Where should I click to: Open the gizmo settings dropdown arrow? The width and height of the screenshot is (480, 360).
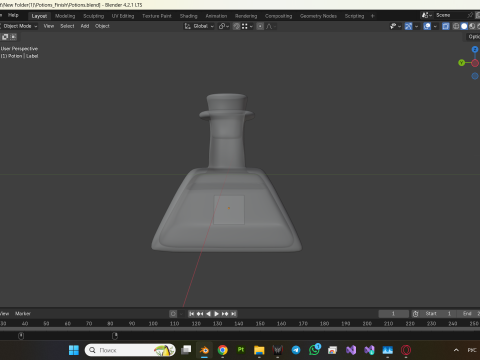click(x=416, y=26)
